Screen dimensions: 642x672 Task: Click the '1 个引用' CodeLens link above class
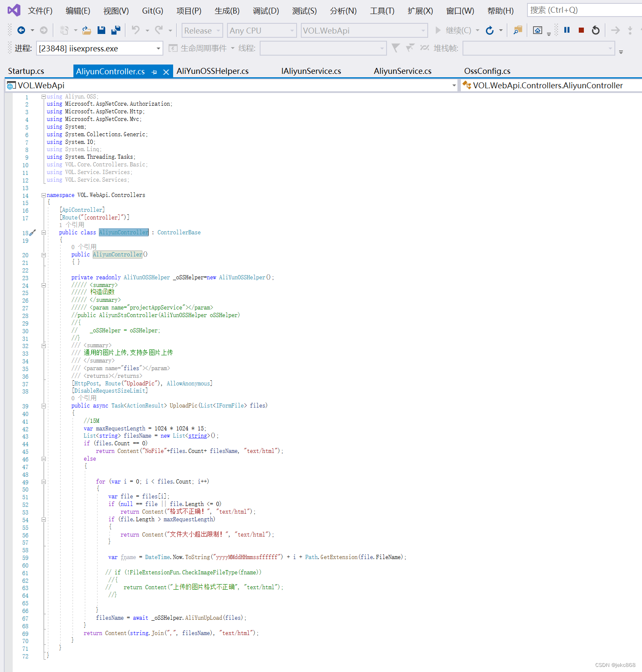click(72, 225)
